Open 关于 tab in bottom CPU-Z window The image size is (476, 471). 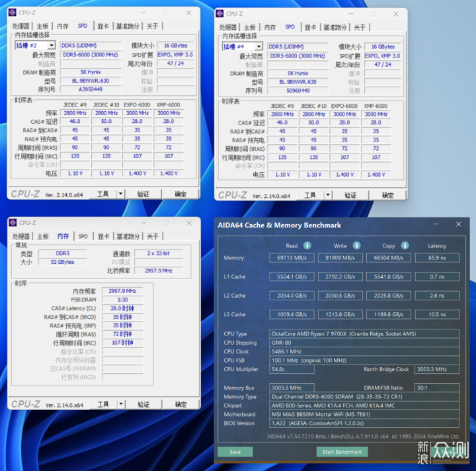[153, 237]
